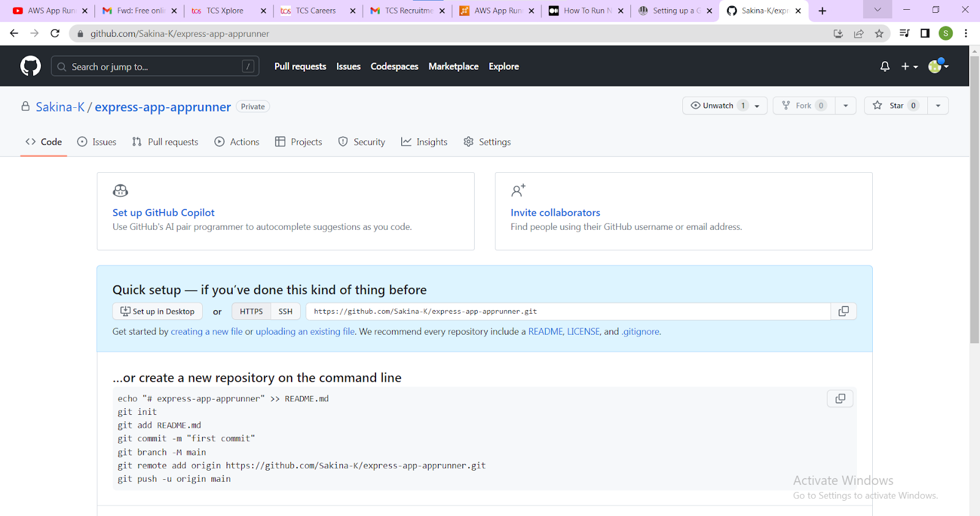980x516 pixels.
Task: Open the plus create-new menu
Action: [x=910, y=66]
